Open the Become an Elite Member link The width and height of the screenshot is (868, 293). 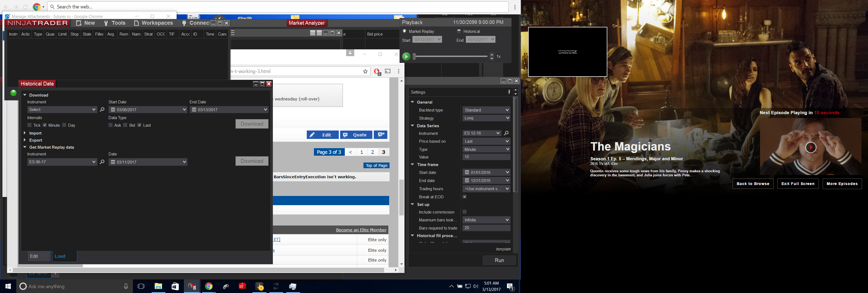click(x=361, y=230)
